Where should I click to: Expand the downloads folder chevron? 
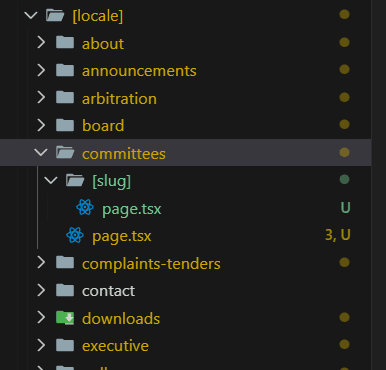point(41,318)
